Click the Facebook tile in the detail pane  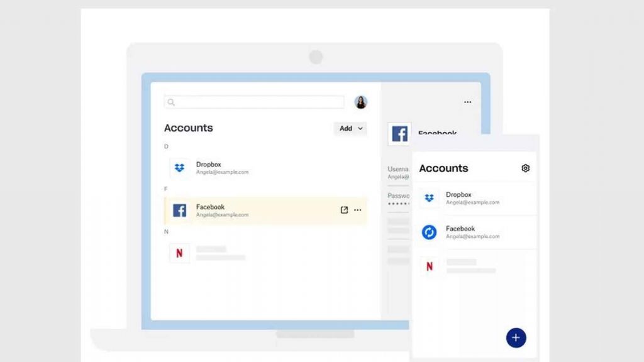coord(400,133)
